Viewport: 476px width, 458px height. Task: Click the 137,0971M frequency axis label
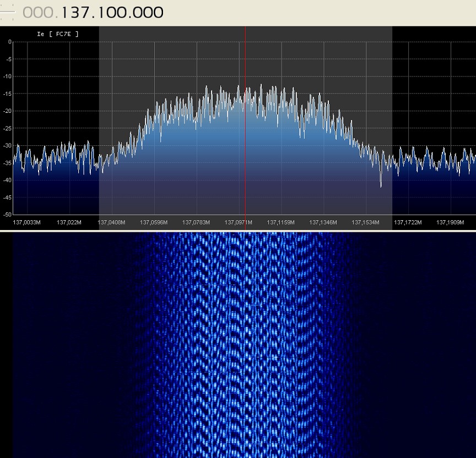[239, 222]
